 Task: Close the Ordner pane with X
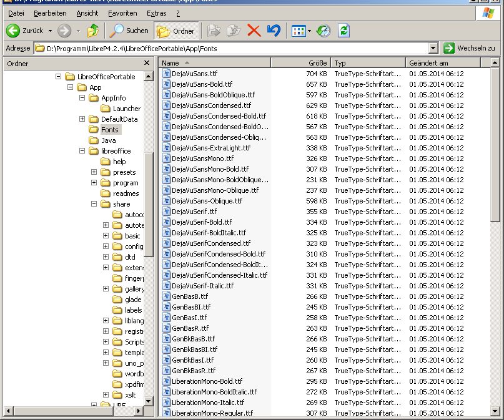point(147,63)
